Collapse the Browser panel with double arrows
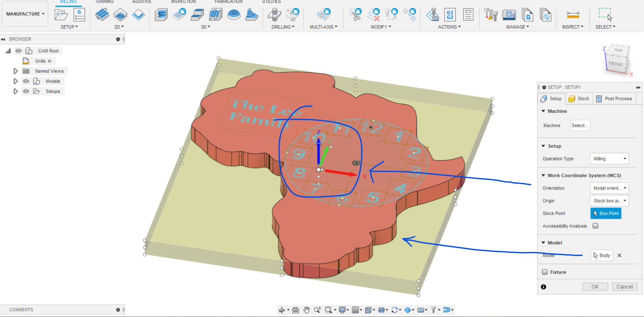 click(3, 39)
